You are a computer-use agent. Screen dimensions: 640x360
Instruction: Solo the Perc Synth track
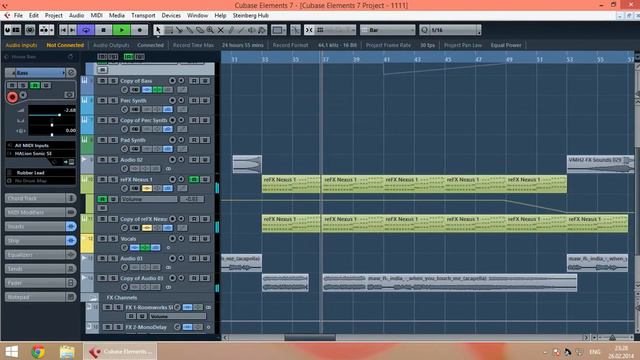[x=113, y=100]
